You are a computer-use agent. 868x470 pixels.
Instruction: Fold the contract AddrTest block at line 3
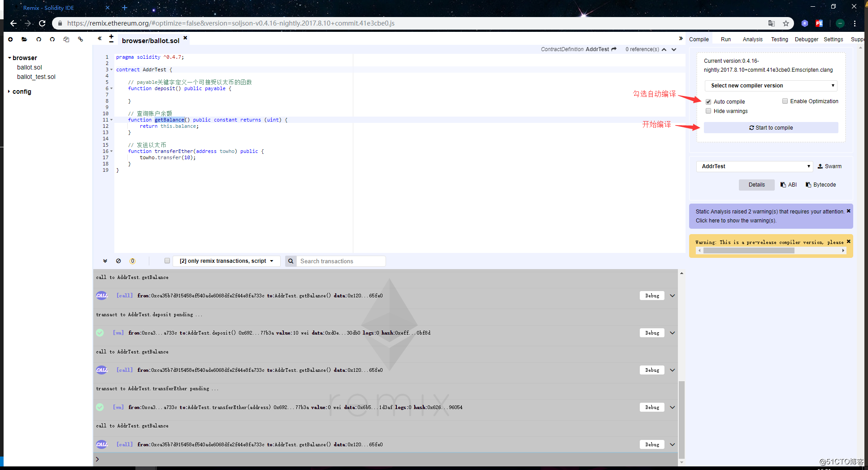pyautogui.click(x=112, y=70)
